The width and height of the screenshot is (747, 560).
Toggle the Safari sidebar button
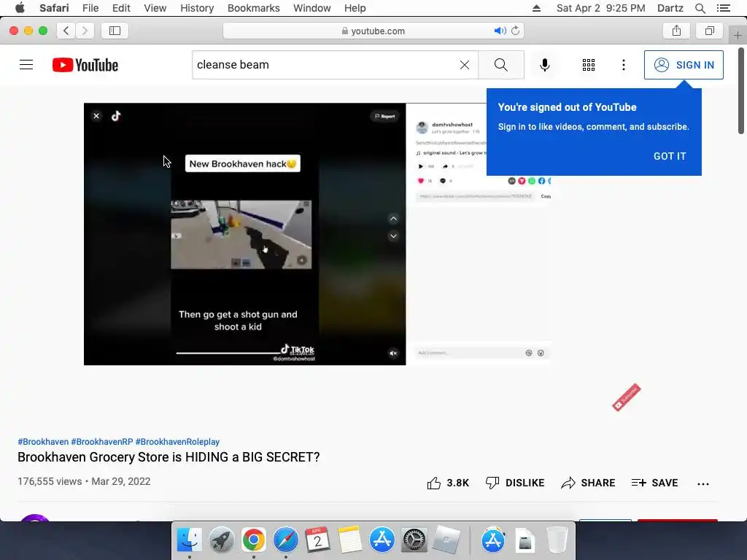pyautogui.click(x=115, y=31)
